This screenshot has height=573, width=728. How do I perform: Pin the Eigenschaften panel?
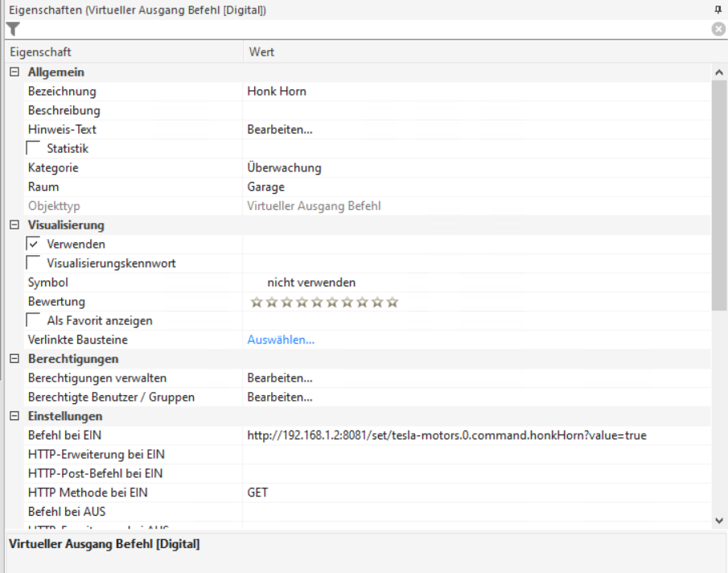point(718,10)
